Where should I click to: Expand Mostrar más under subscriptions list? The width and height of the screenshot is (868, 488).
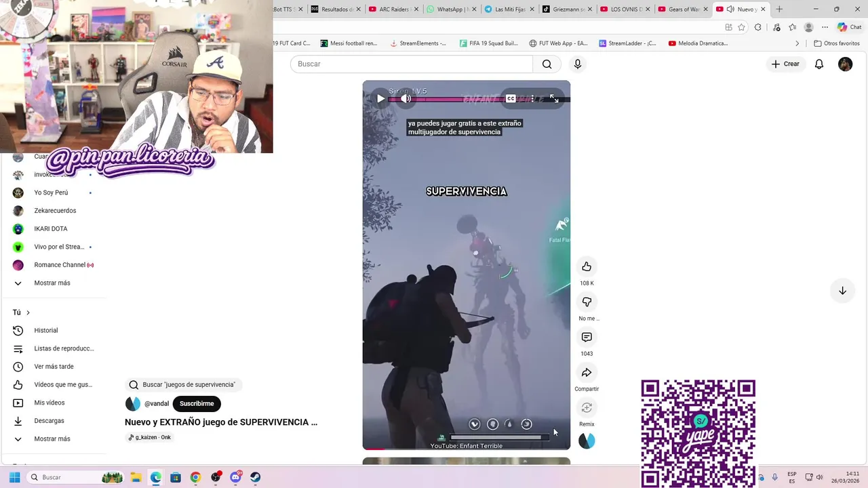pyautogui.click(x=54, y=283)
